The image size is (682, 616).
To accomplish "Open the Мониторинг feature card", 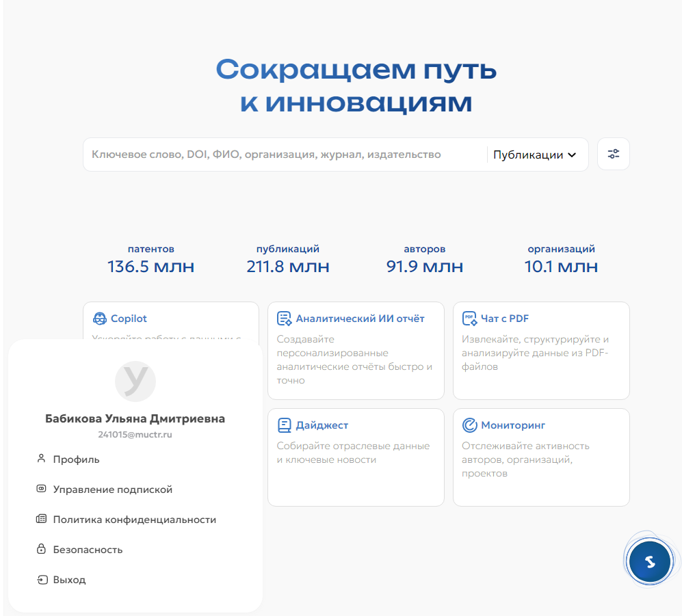I will pos(540,465).
